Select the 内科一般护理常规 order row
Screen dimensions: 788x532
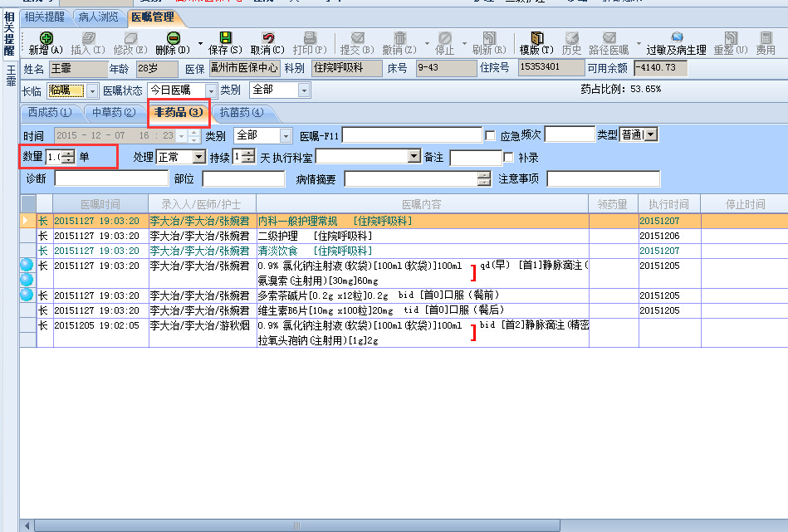click(x=404, y=221)
